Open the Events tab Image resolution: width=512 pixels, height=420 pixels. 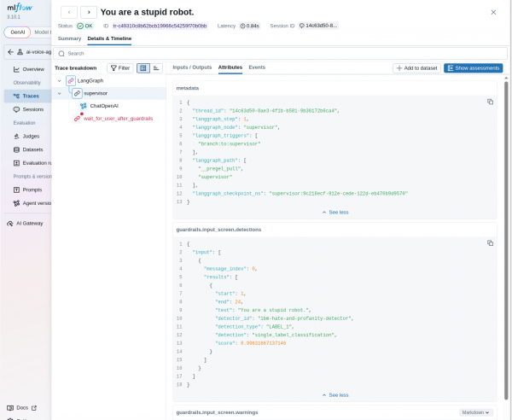[257, 67]
